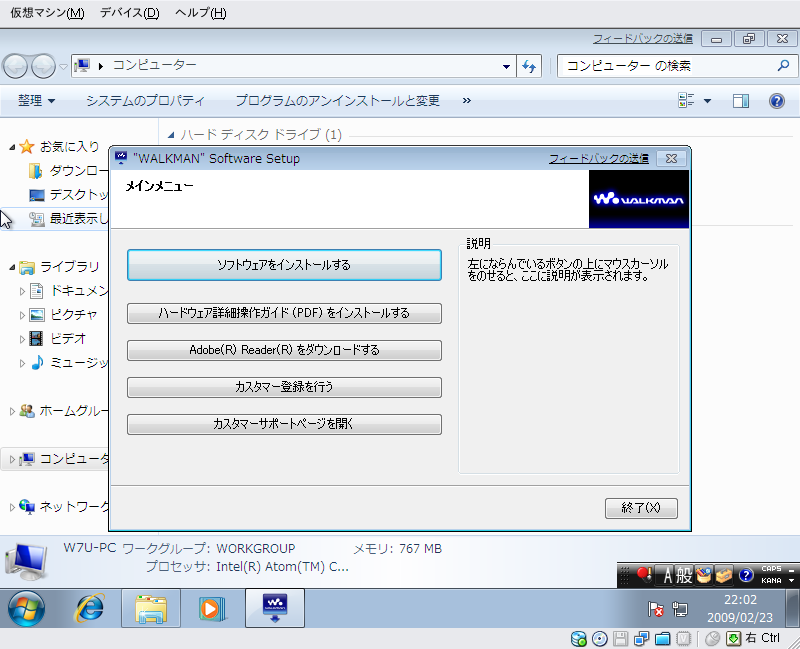Select ホームグループ in the navigation pane
Viewport: 800px width, 649px height.
64,411
